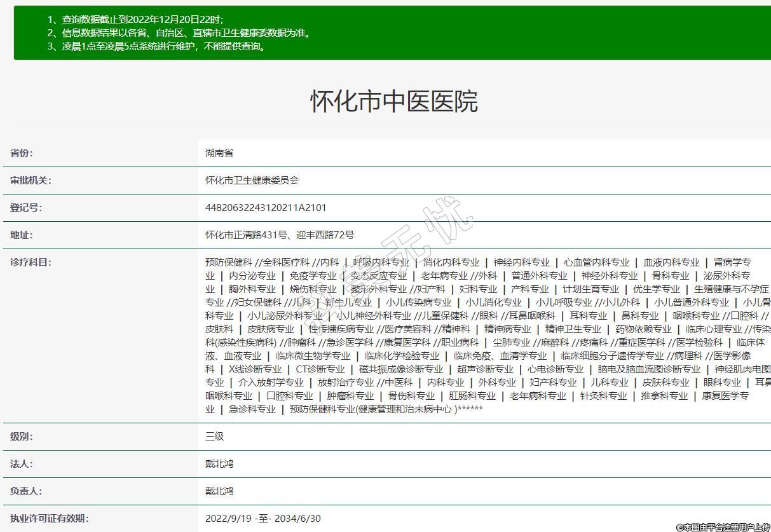Click the name in the 法人 row

point(219,464)
